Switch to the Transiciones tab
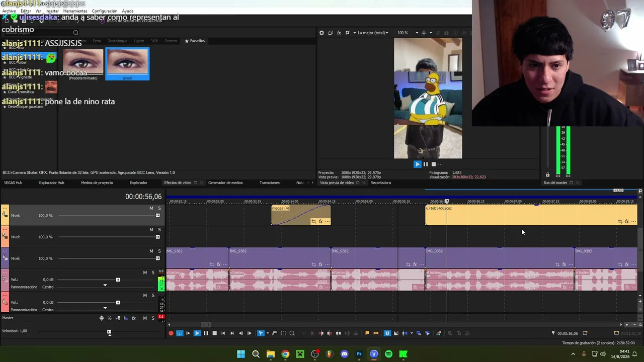Image resolution: width=644 pixels, height=362 pixels. click(269, 183)
